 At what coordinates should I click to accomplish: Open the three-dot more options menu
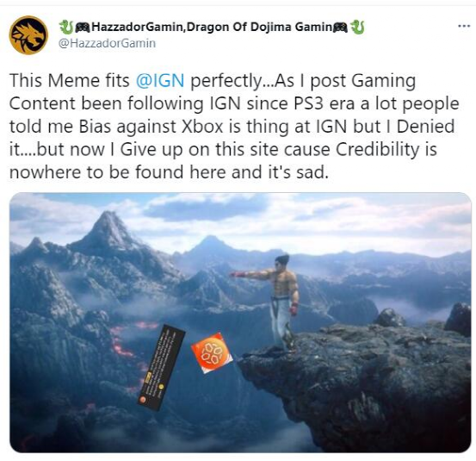coord(464,27)
